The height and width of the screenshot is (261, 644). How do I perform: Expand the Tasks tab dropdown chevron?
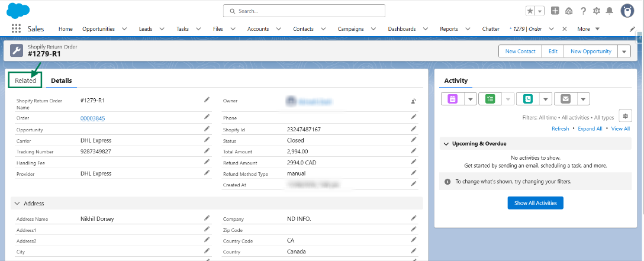click(198, 29)
